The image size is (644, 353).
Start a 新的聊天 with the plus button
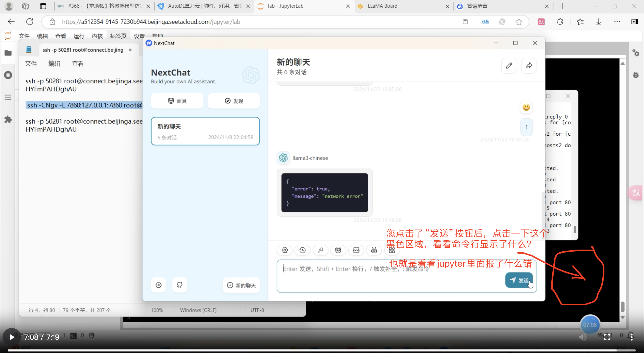241,285
